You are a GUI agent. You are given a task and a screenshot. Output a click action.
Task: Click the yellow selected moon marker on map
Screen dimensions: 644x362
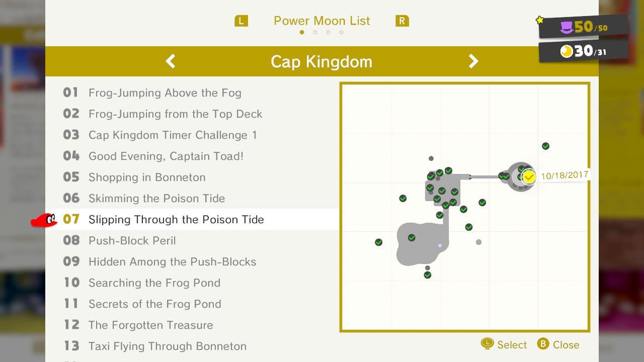[529, 177]
